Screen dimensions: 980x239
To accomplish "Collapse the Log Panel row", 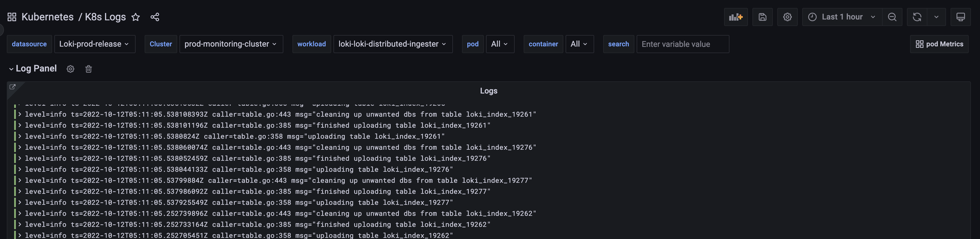I will click(11, 69).
